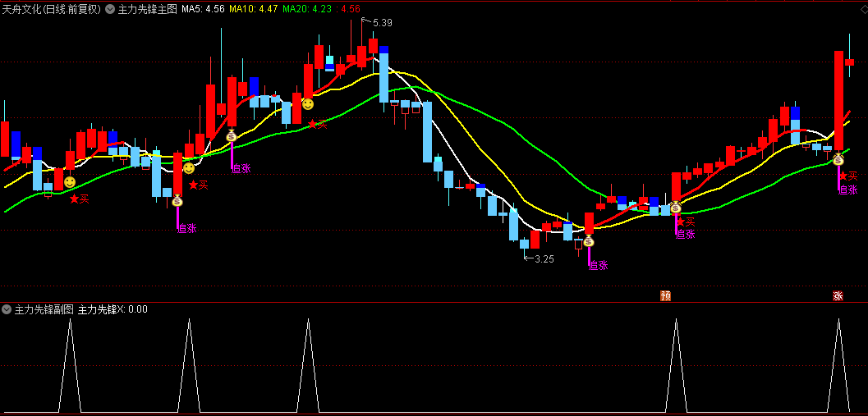Select the 主力先锋副图 sub-chart label
The height and width of the screenshot is (416, 868).
[x=44, y=310]
